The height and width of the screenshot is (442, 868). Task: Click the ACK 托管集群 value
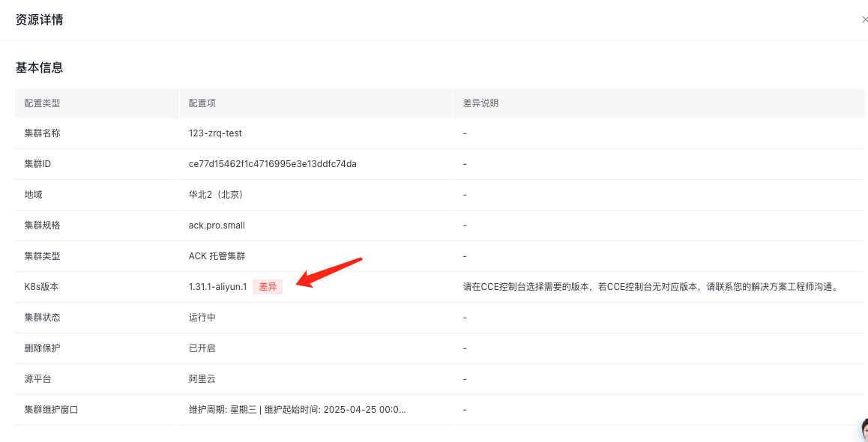click(x=217, y=256)
